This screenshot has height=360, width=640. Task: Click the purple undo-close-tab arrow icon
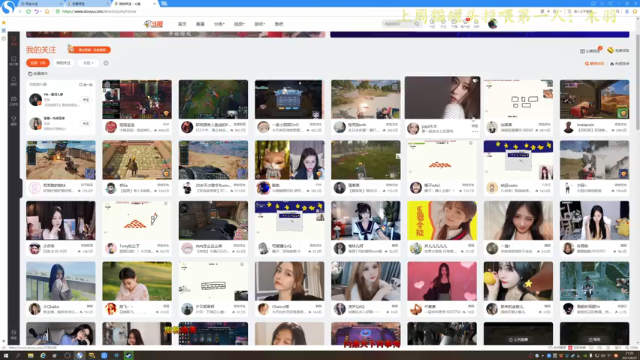36,11
